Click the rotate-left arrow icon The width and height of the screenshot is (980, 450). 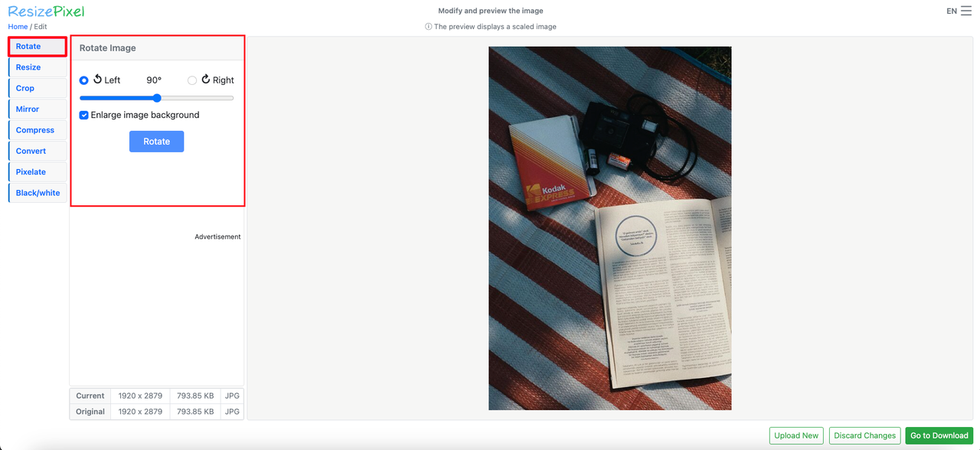click(x=97, y=79)
